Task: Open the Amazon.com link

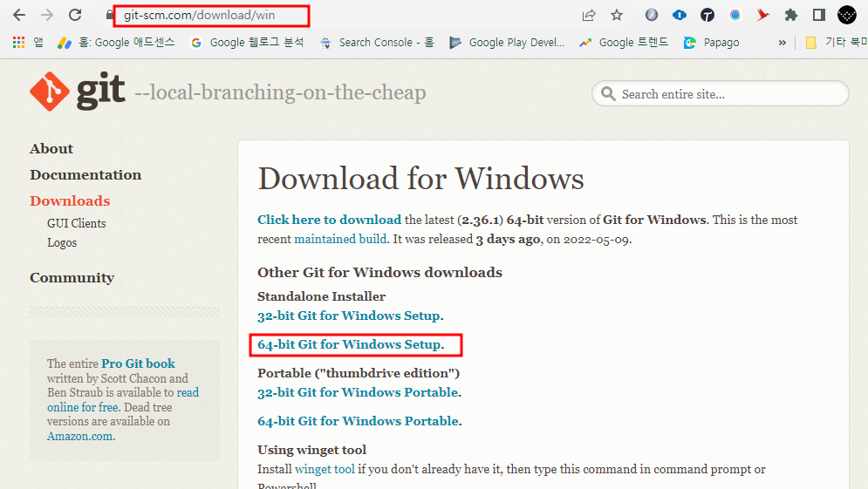Action: (80, 436)
